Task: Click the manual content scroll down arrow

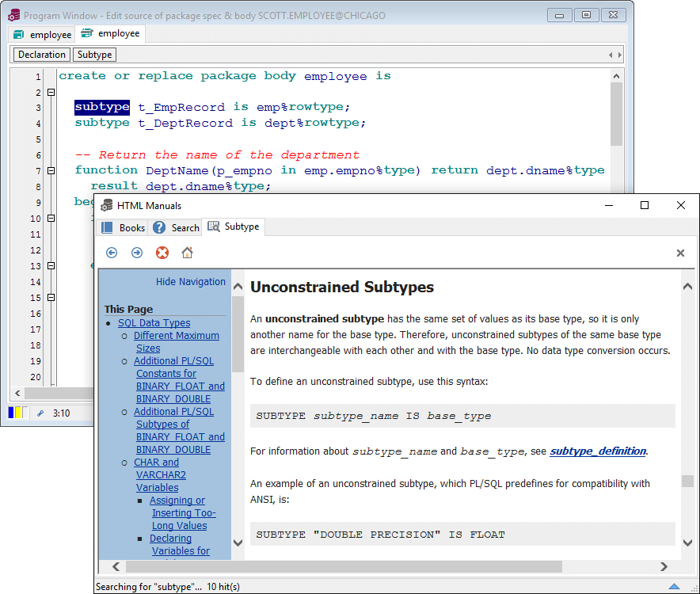Action: pos(687,543)
